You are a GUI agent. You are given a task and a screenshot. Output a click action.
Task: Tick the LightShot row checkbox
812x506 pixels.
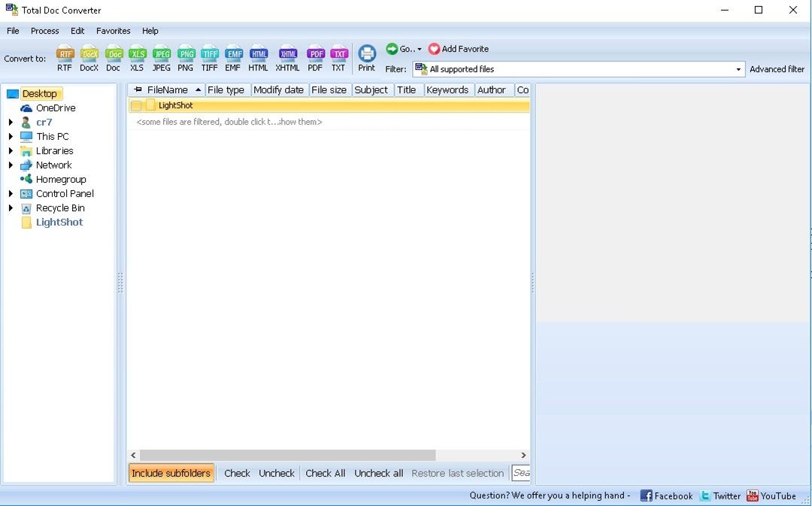click(136, 106)
